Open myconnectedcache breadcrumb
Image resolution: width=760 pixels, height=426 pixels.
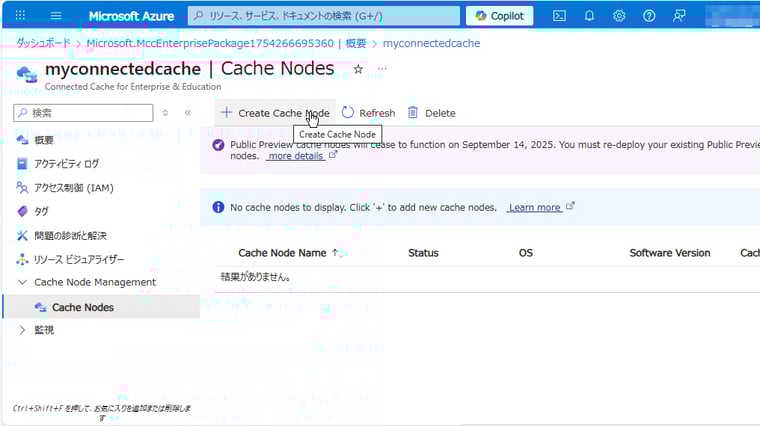click(431, 43)
